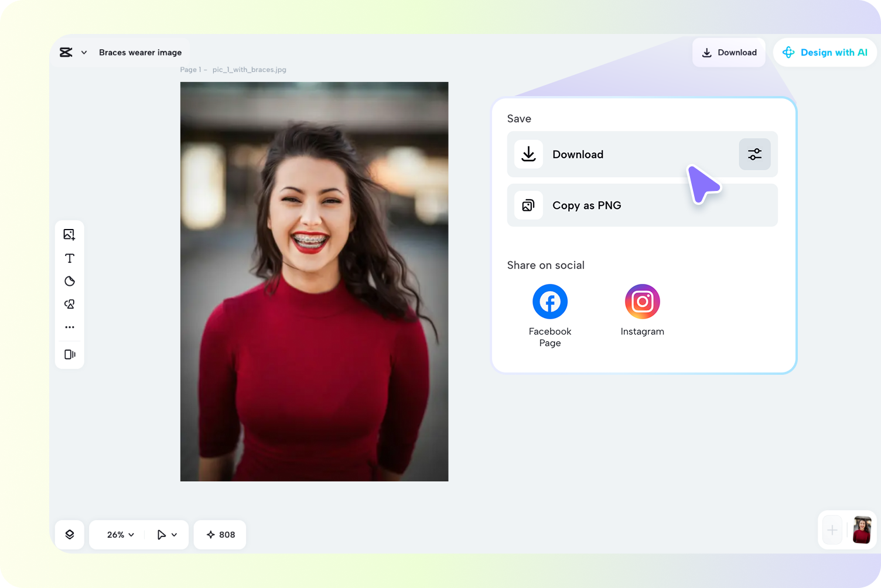Screen dimensions: 881x588
Task: Select the woman photo on canvas
Action: (315, 282)
